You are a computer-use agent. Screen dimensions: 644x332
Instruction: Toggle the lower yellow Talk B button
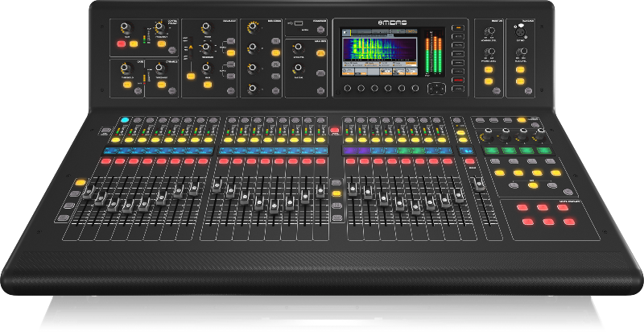(x=520, y=81)
